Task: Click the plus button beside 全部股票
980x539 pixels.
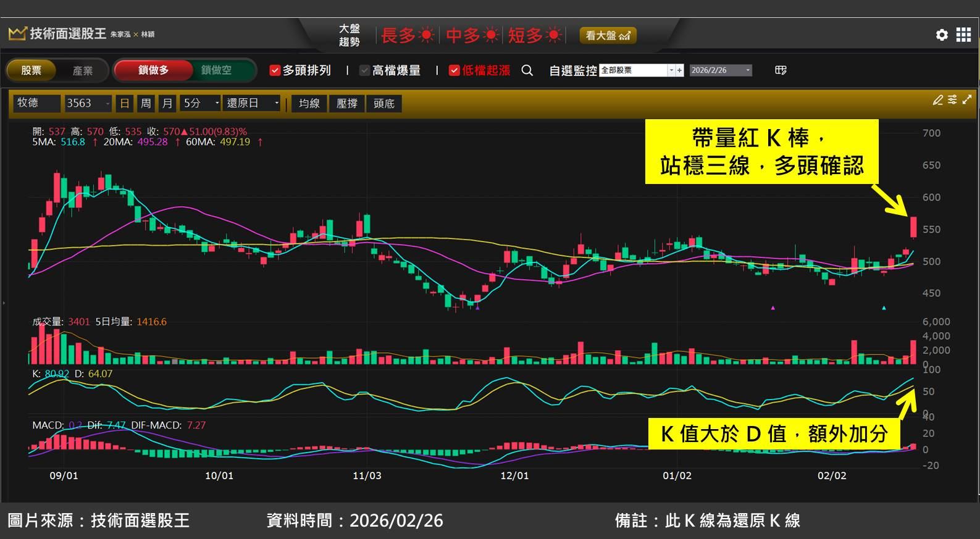Action: (x=679, y=70)
